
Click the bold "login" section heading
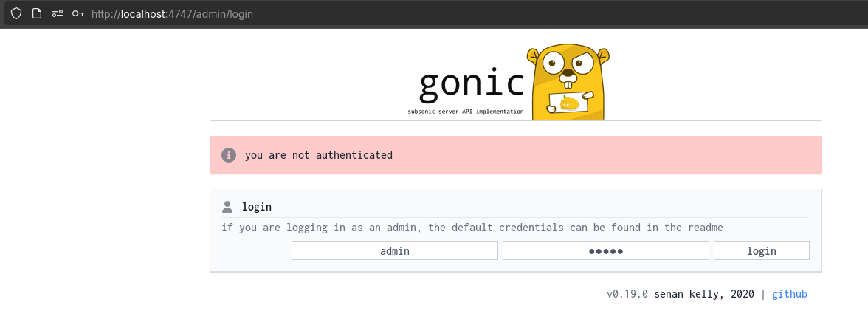pos(257,207)
